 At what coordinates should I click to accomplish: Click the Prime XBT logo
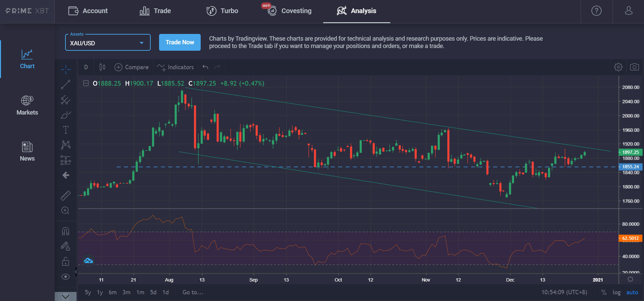(27, 11)
